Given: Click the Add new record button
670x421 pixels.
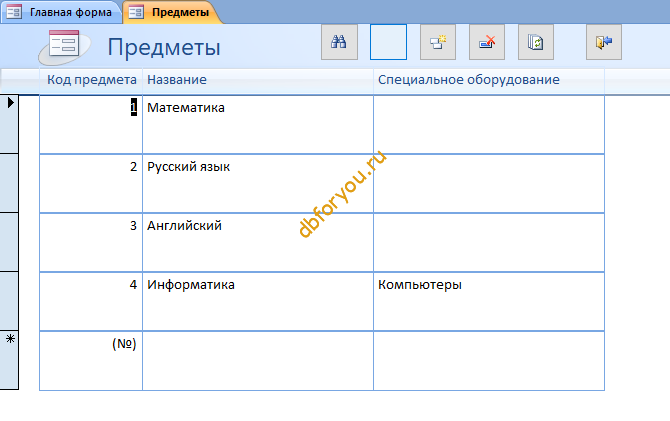Looking at the screenshot, I should [438, 42].
